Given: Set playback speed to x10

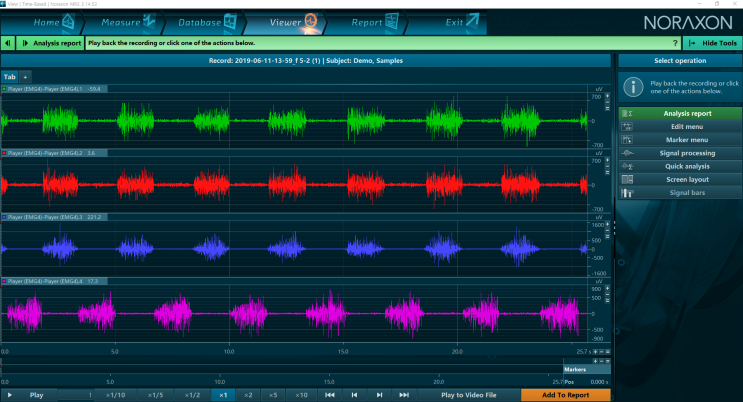Looking at the screenshot, I should [301, 395].
